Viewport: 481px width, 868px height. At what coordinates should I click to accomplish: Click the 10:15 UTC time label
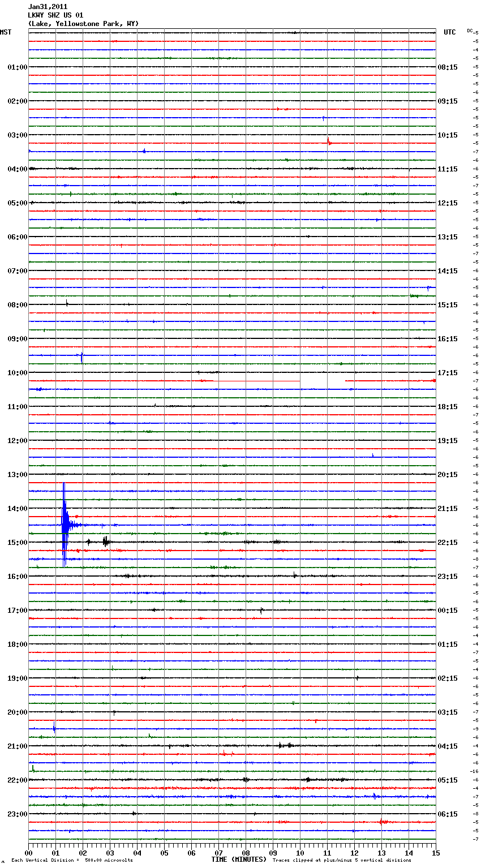click(448, 135)
